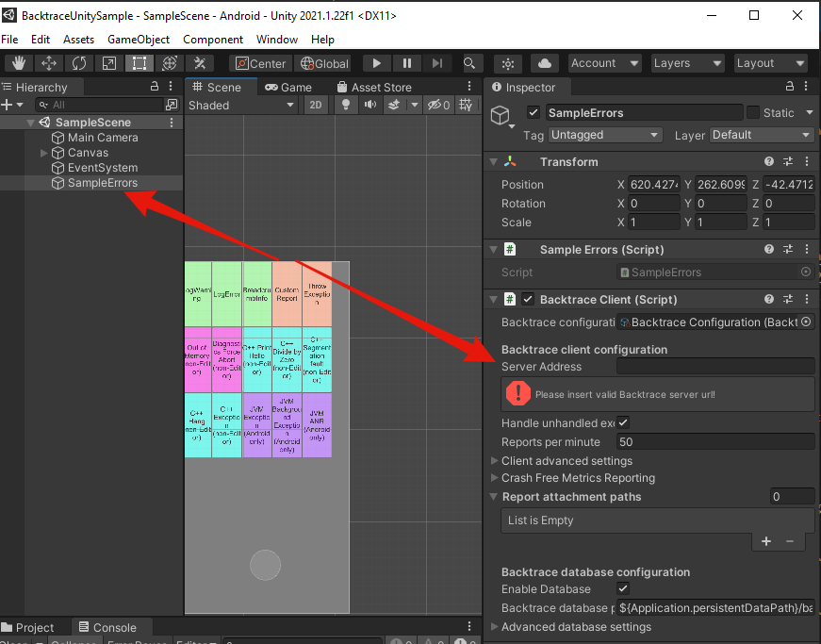This screenshot has height=644, width=821.
Task: Toggle Backtrace Client enabled checkbox
Action: 528,300
